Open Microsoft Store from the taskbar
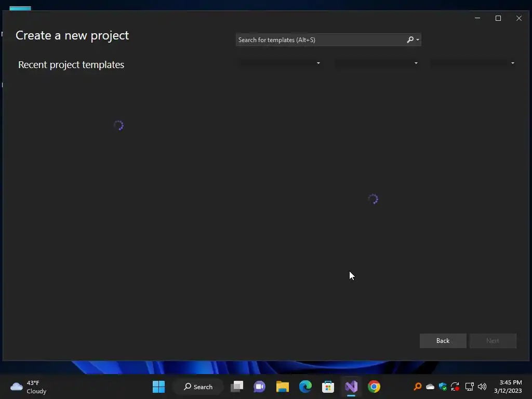 coord(328,387)
